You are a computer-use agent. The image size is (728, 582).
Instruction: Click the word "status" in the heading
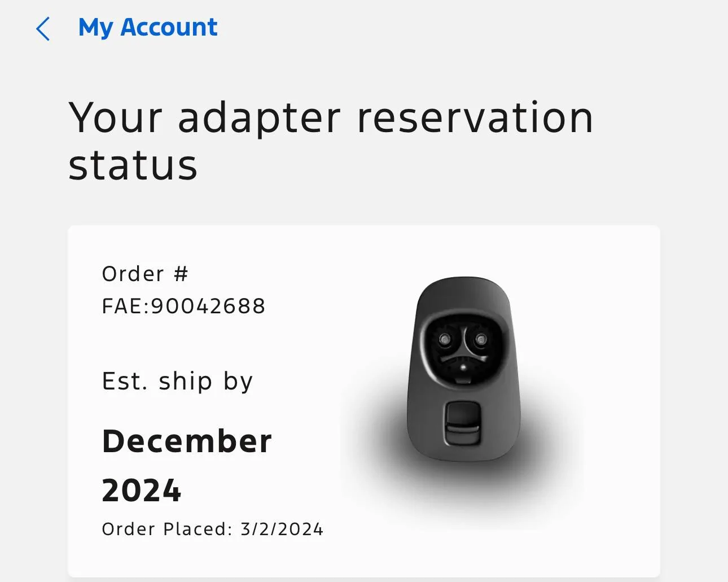(x=133, y=165)
